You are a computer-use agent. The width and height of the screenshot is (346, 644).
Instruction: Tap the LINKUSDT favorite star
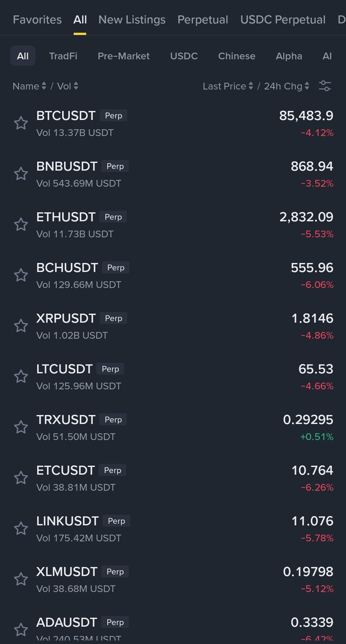coord(21,529)
